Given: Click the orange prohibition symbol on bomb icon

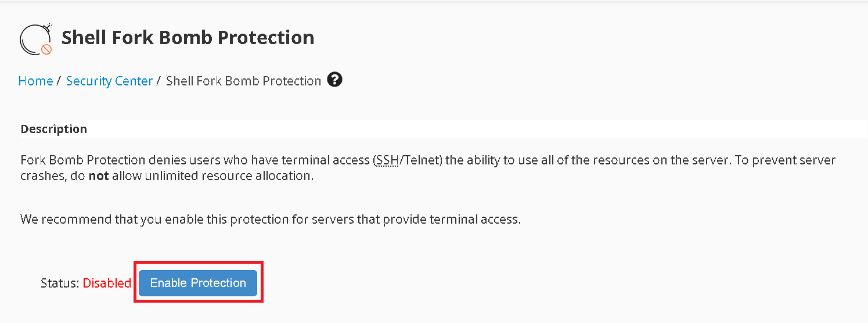Looking at the screenshot, I should (x=46, y=50).
